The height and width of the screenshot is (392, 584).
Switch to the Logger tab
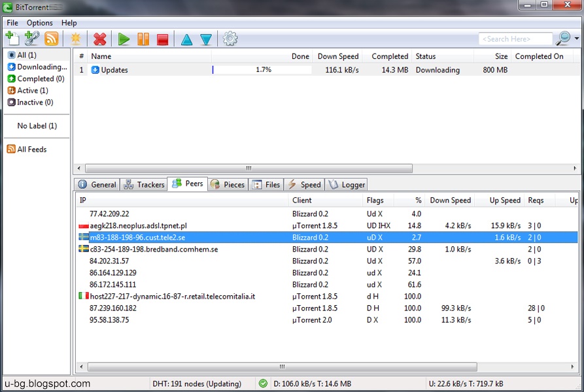point(347,184)
